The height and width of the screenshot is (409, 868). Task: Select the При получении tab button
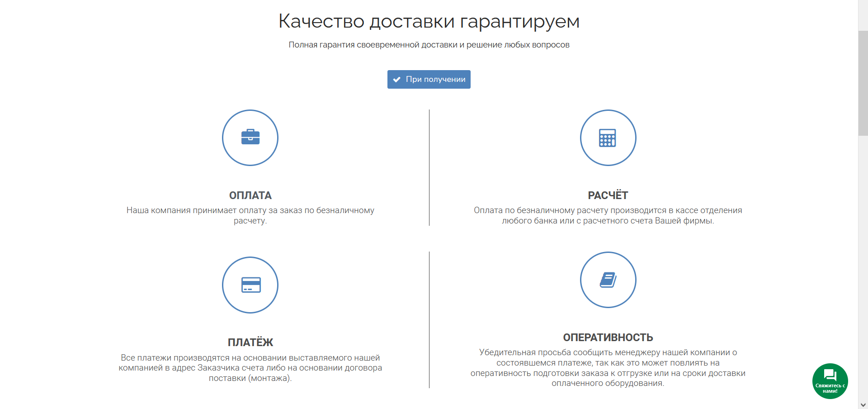click(429, 79)
